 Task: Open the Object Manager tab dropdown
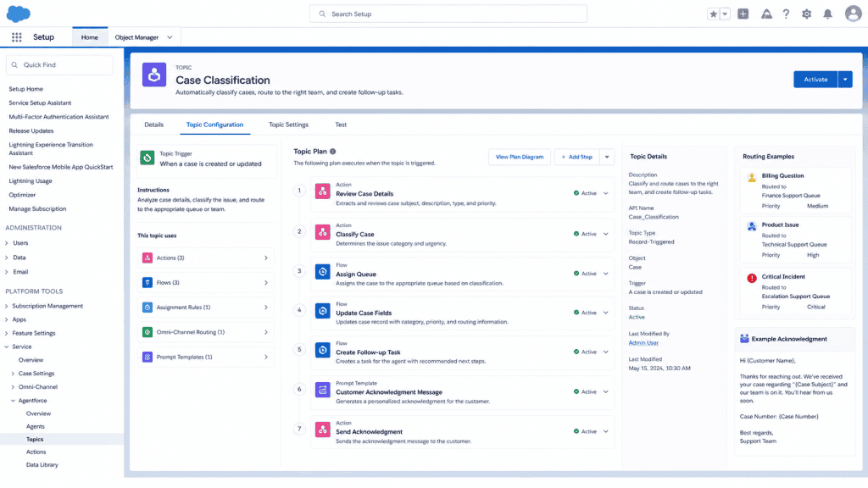tap(170, 37)
